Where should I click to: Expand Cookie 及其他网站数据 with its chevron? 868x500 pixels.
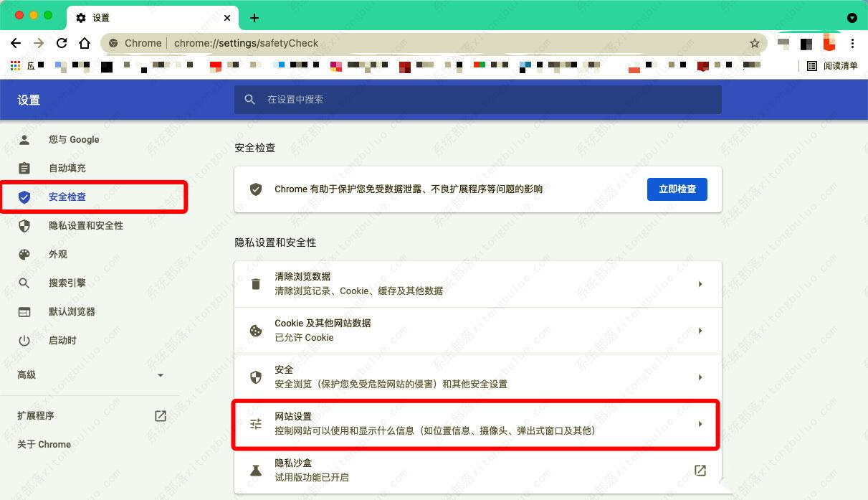(x=700, y=330)
